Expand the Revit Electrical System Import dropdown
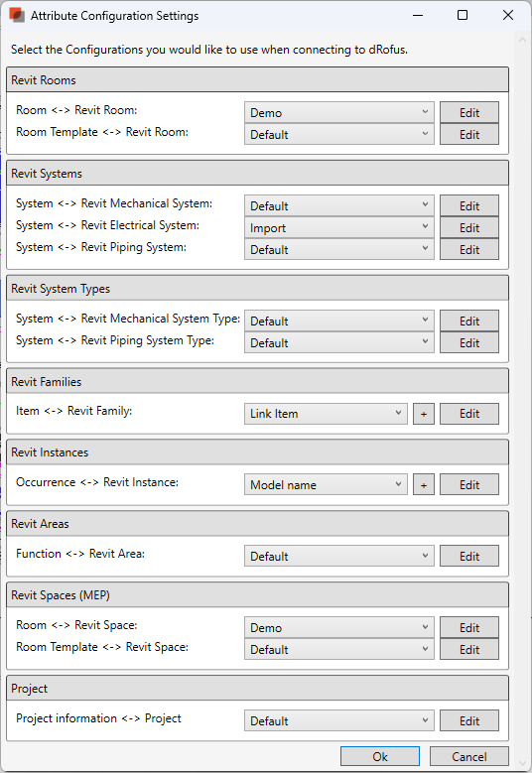 coord(339,228)
